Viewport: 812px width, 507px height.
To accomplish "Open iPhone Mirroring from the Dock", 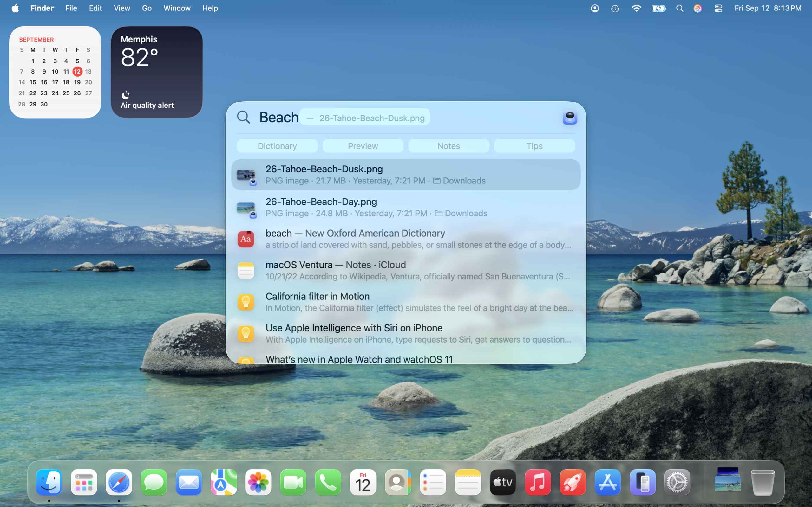I will point(642,482).
